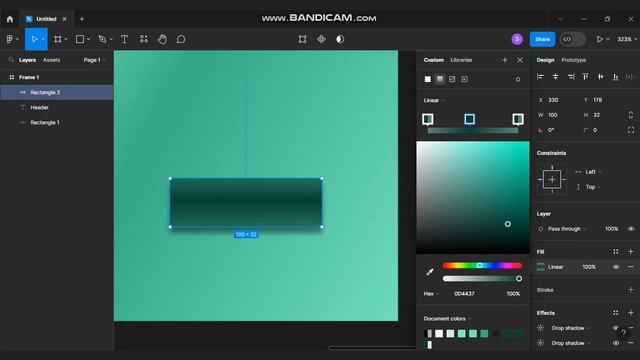640x360 pixels.
Task: Open the Resources tool
Action: (x=144, y=39)
